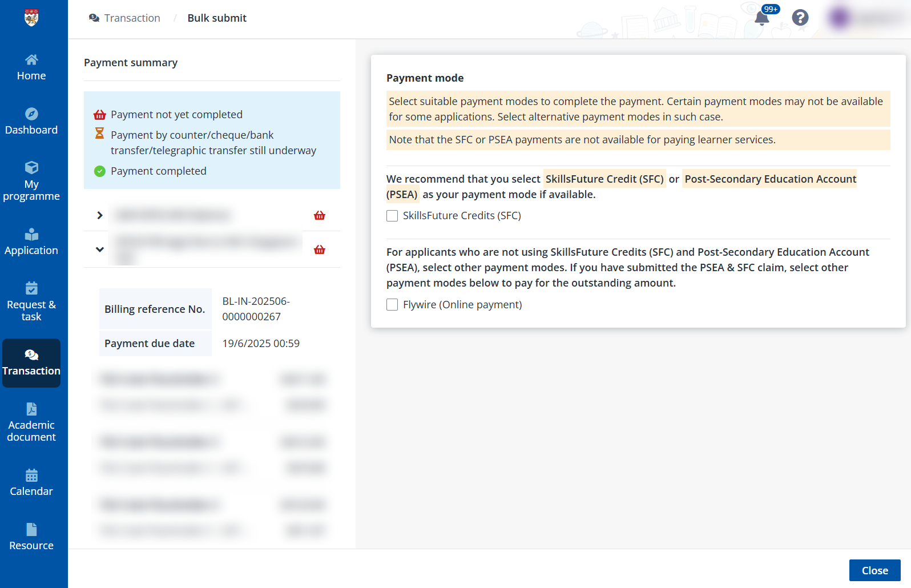Click Billing reference No. label
The height and width of the screenshot is (588, 911).
coord(155,309)
